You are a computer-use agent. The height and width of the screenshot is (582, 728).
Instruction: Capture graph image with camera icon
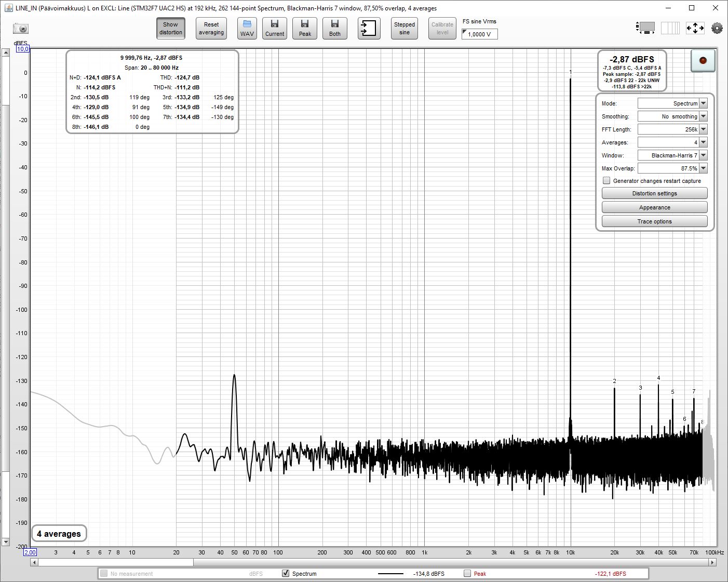pos(20,29)
